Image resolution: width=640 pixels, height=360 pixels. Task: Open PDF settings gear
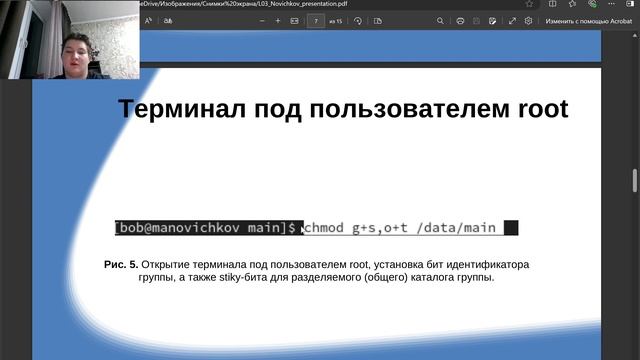528,21
